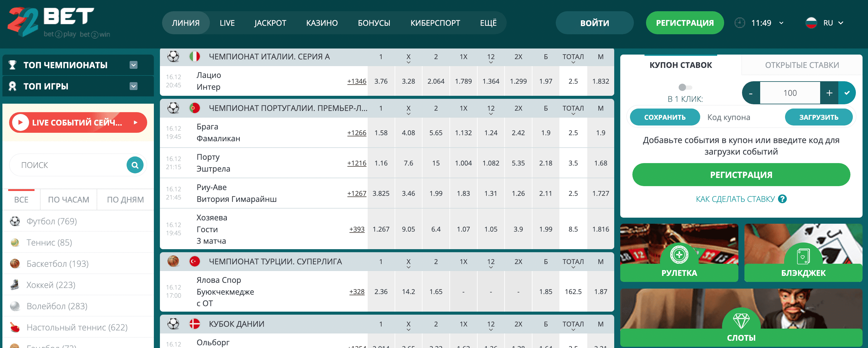Switch to the Открытые ставки tab
Screen dimensions: 868x348
click(x=802, y=65)
